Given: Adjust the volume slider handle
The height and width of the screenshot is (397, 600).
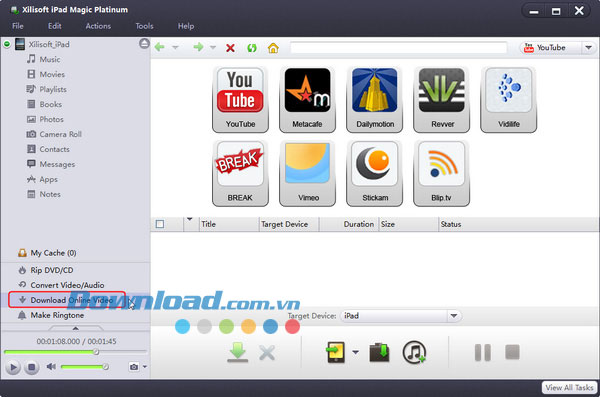Looking at the screenshot, I should coord(106,367).
